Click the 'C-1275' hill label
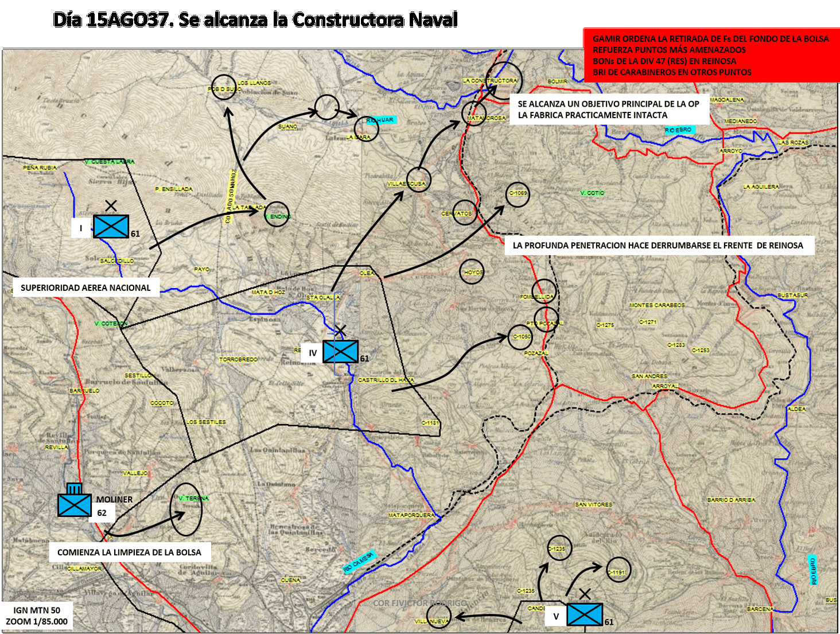This screenshot has width=840, height=634. (605, 325)
